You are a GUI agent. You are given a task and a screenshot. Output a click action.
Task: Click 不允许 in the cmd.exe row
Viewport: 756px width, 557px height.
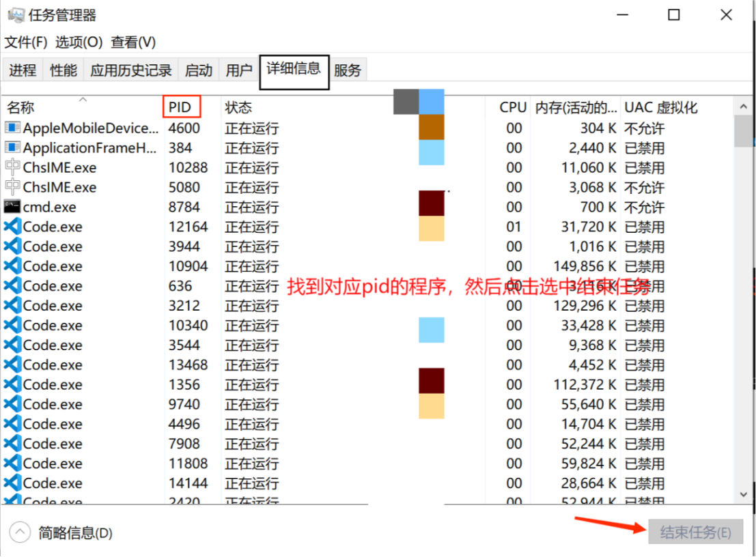tap(645, 208)
